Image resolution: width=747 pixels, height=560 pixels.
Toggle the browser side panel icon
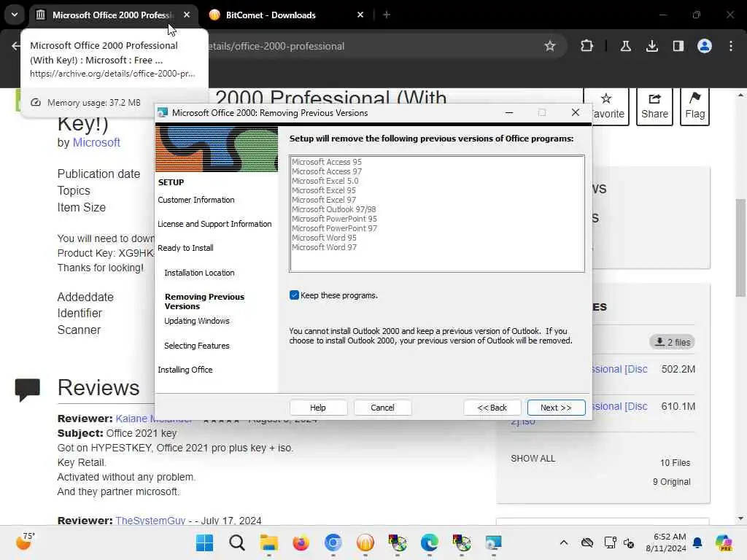[x=678, y=46]
